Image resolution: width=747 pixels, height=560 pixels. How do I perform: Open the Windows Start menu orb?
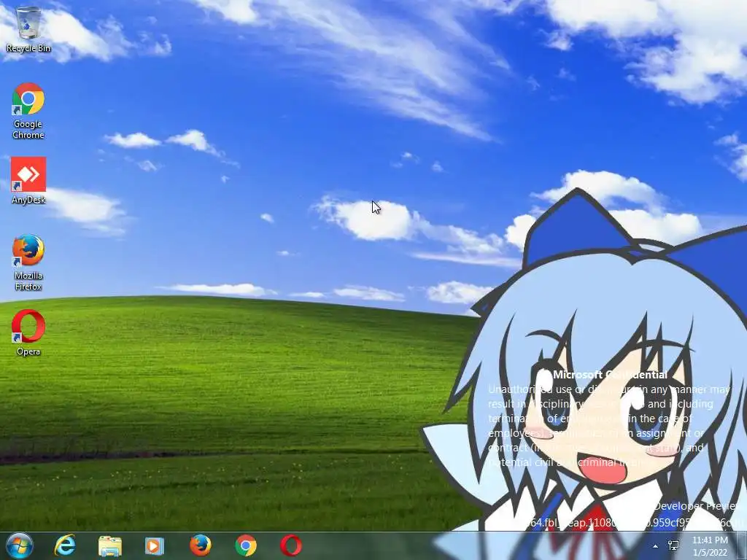click(x=20, y=545)
